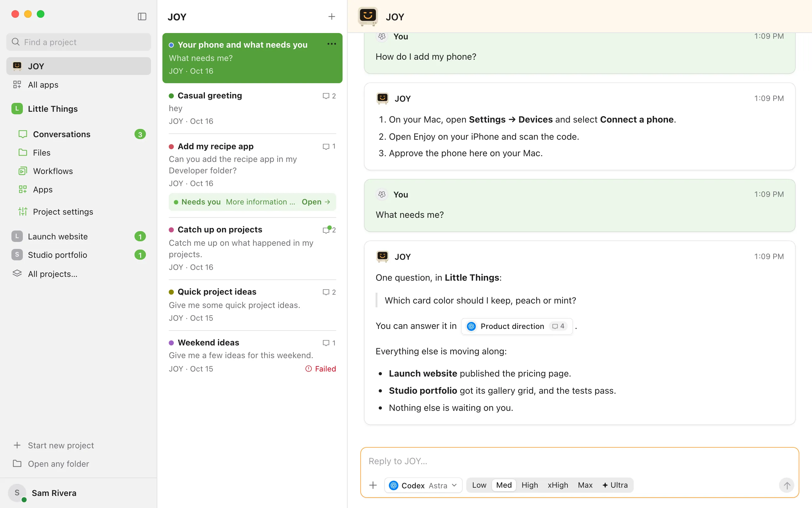Click the Reply to JOY text field
Image resolution: width=812 pixels, height=508 pixels.
[x=579, y=461]
